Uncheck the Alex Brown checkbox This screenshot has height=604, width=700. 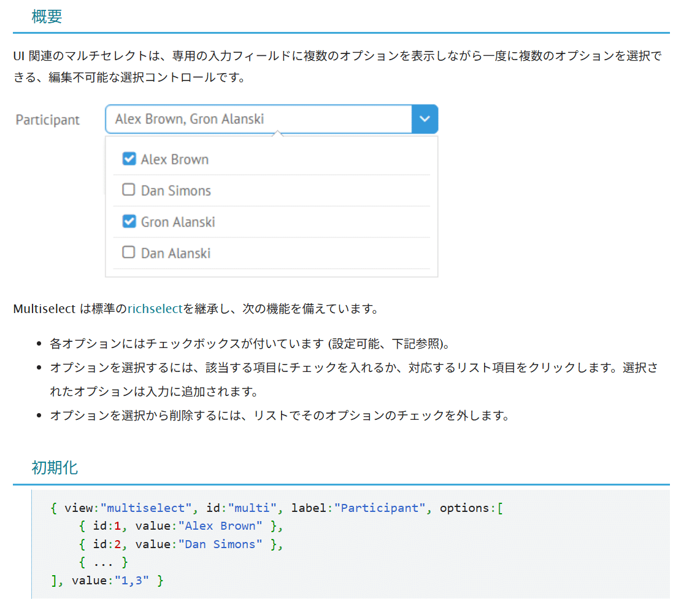(129, 159)
